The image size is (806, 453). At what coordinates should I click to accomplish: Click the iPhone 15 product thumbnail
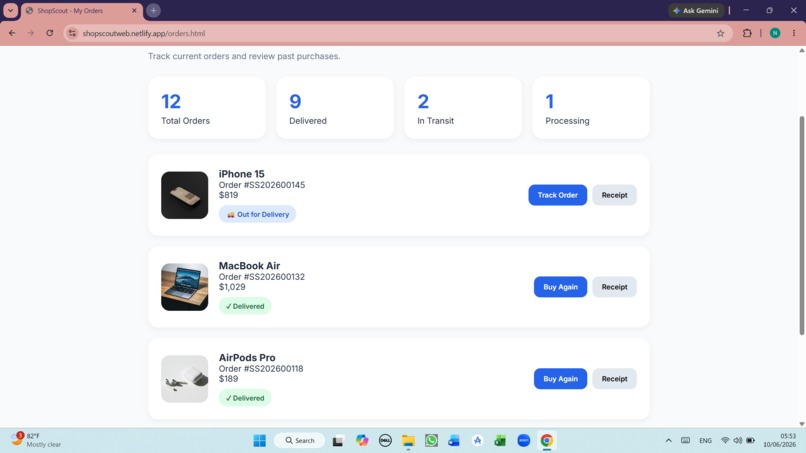click(185, 195)
